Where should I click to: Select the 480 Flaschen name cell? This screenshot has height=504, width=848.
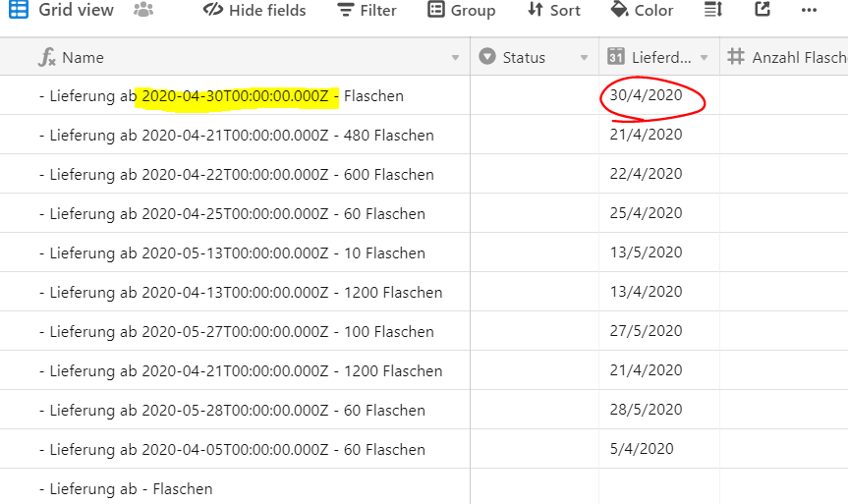pyautogui.click(x=235, y=135)
